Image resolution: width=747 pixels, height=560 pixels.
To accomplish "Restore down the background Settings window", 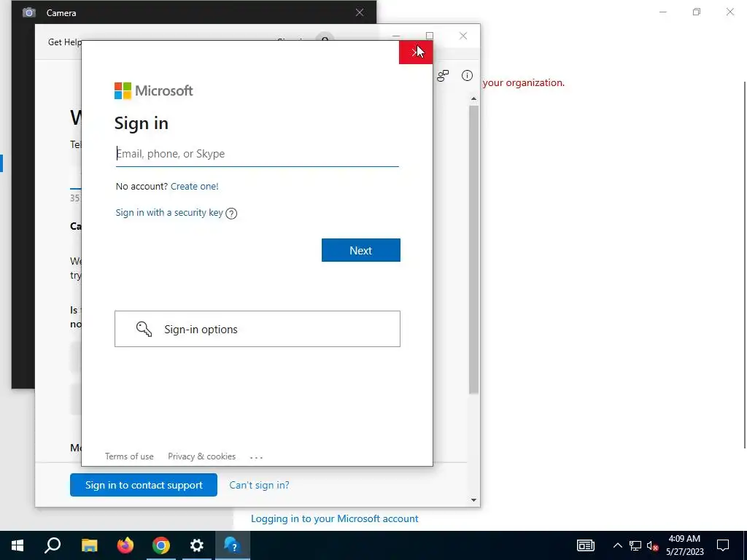I will [x=697, y=12].
